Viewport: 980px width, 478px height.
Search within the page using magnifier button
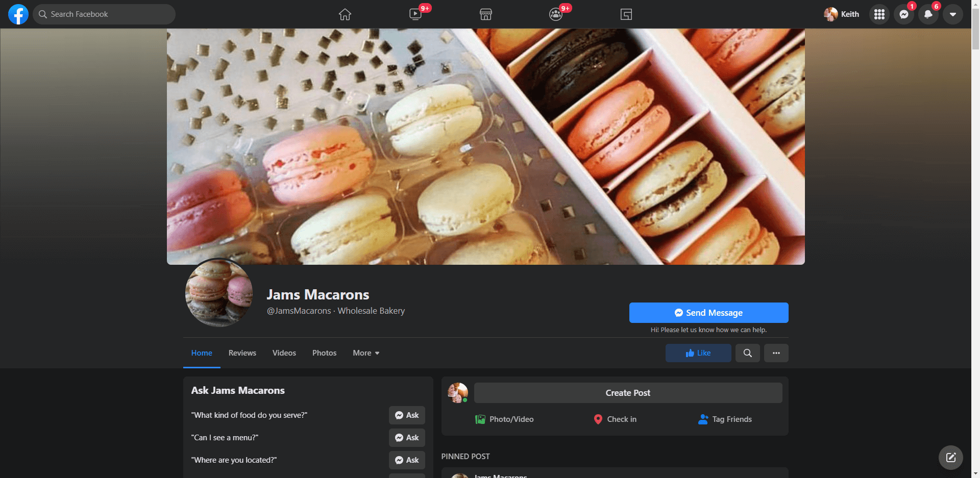tap(747, 353)
